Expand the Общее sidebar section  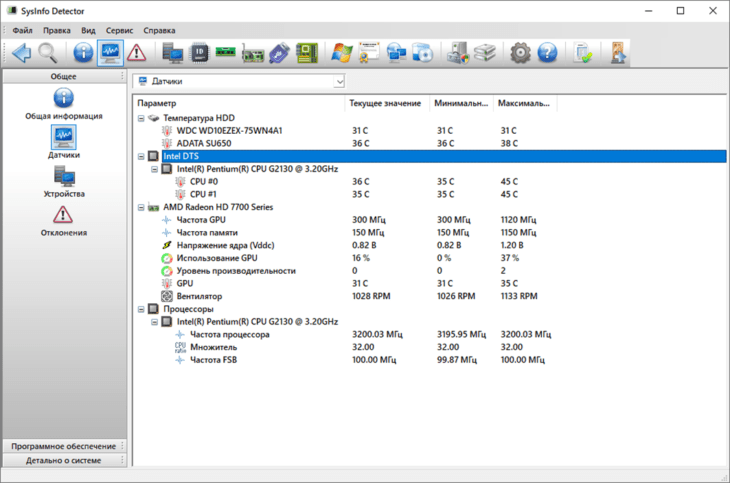point(64,76)
